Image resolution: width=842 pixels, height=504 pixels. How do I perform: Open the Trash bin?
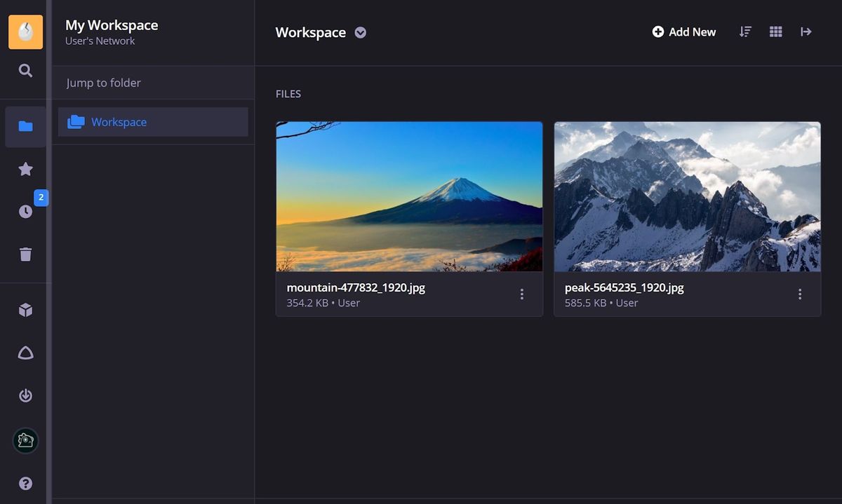25,254
